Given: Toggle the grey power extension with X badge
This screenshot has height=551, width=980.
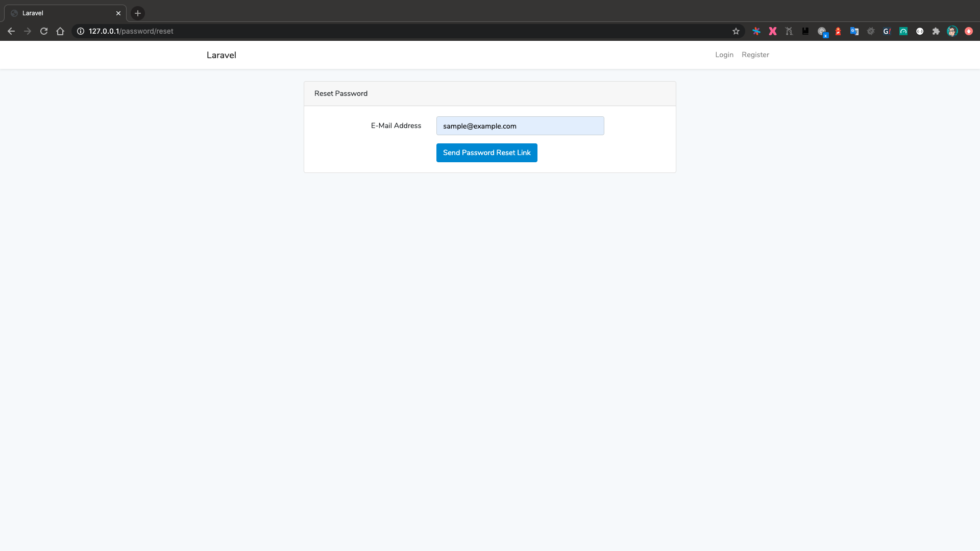Looking at the screenshot, I should pos(822,31).
